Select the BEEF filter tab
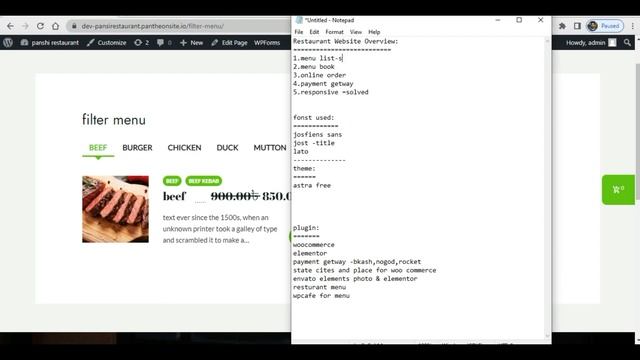Screen dimensions: 640x360 point(98,148)
